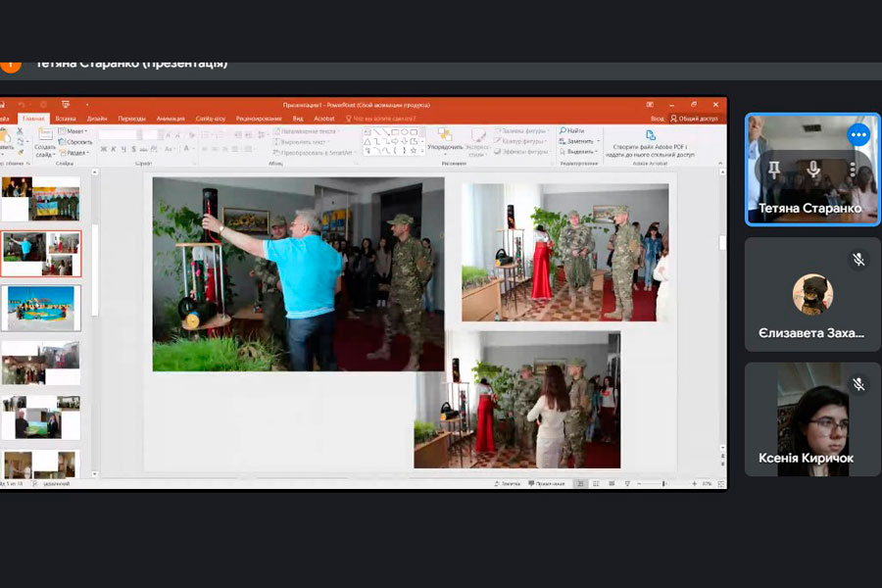The image size is (882, 588).
Task: Click the Найти search icon
Action: click(575, 130)
